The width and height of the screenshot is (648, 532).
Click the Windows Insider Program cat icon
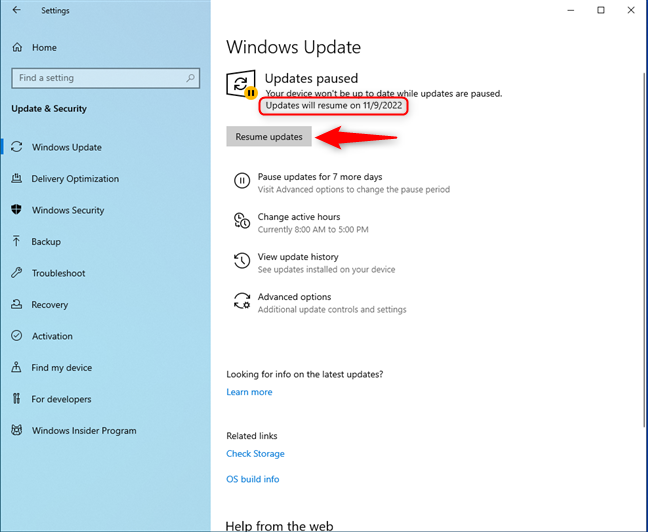17,430
